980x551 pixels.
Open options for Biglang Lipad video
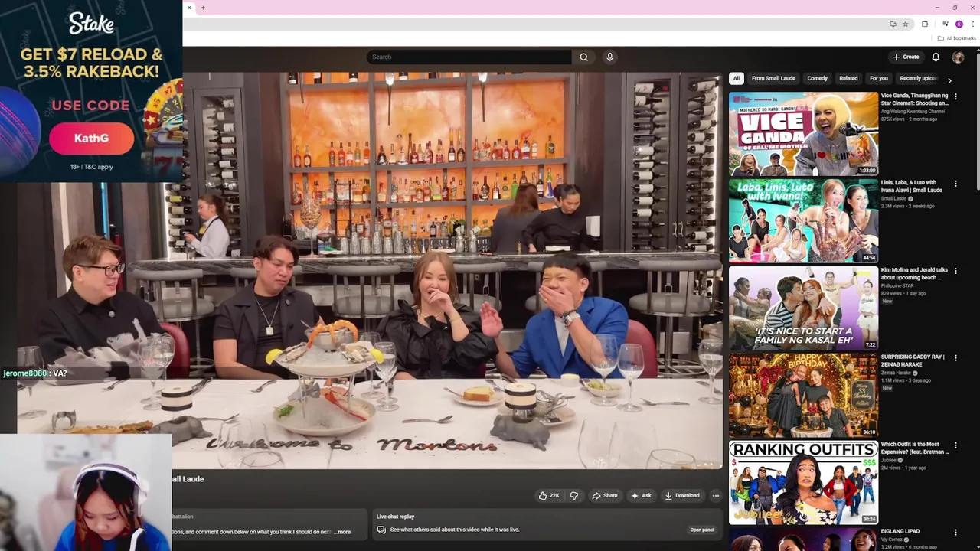(x=955, y=532)
